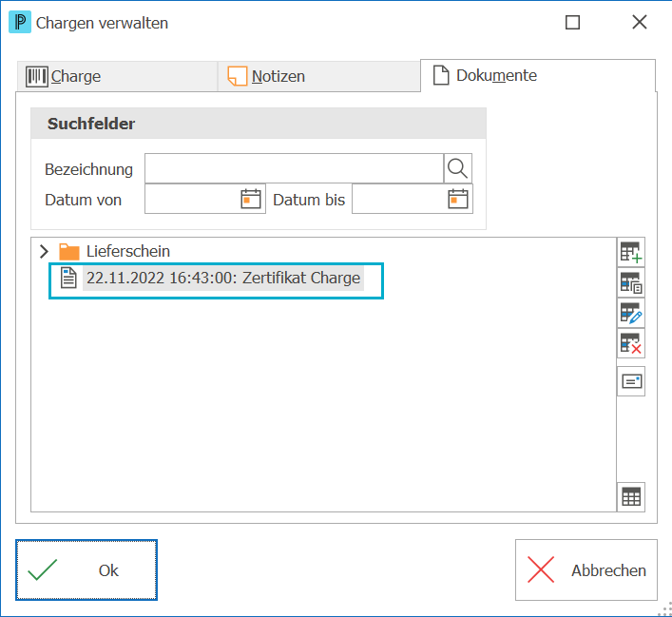
Task: Open the Datum bis calendar picker
Action: pyautogui.click(x=458, y=199)
